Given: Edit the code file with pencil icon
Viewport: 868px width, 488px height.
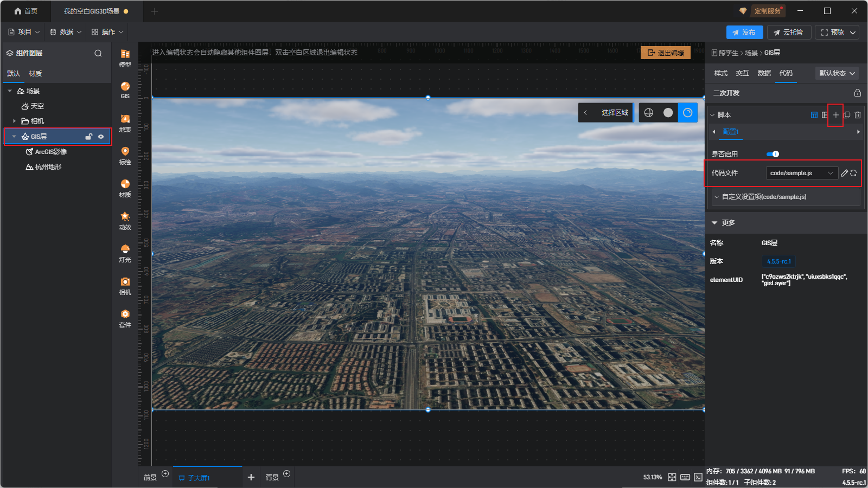Looking at the screenshot, I should coord(844,173).
